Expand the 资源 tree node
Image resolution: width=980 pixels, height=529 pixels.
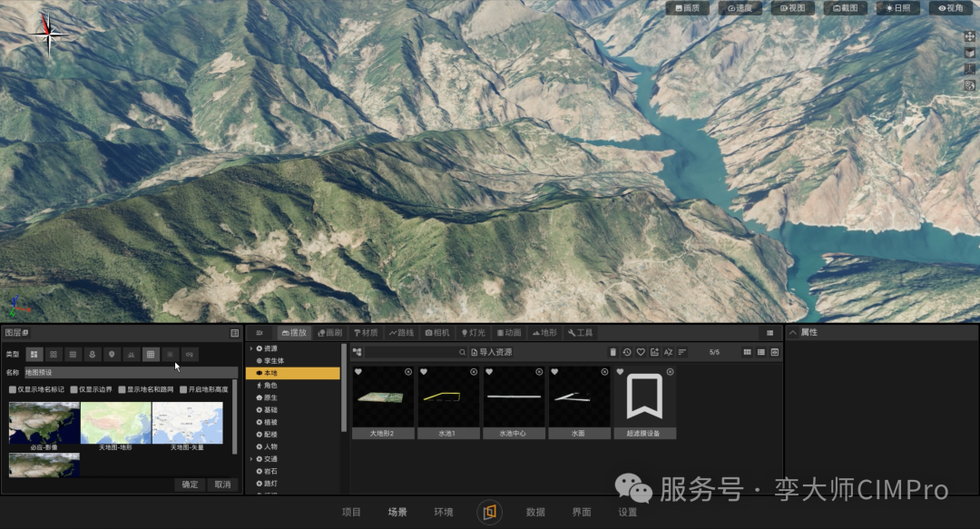pos(251,348)
